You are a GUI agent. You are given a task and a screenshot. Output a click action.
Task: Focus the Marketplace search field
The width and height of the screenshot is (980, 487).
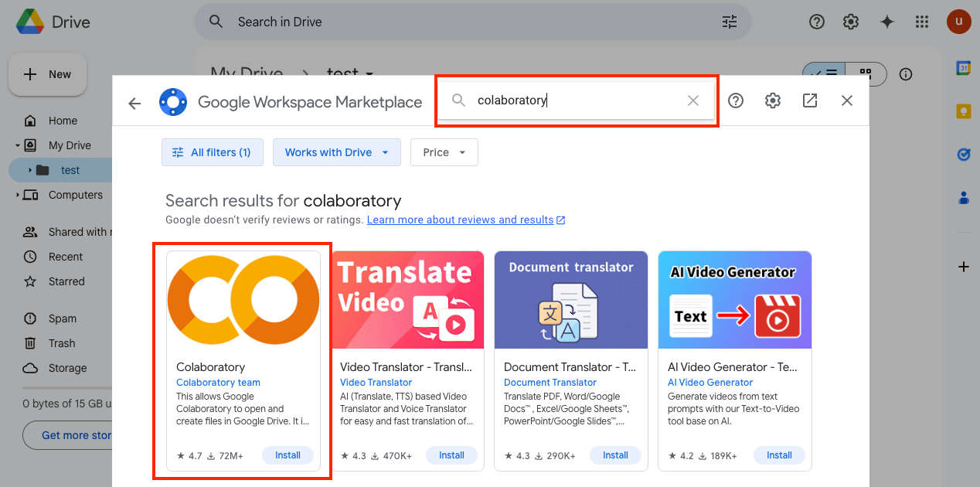pyautogui.click(x=576, y=100)
